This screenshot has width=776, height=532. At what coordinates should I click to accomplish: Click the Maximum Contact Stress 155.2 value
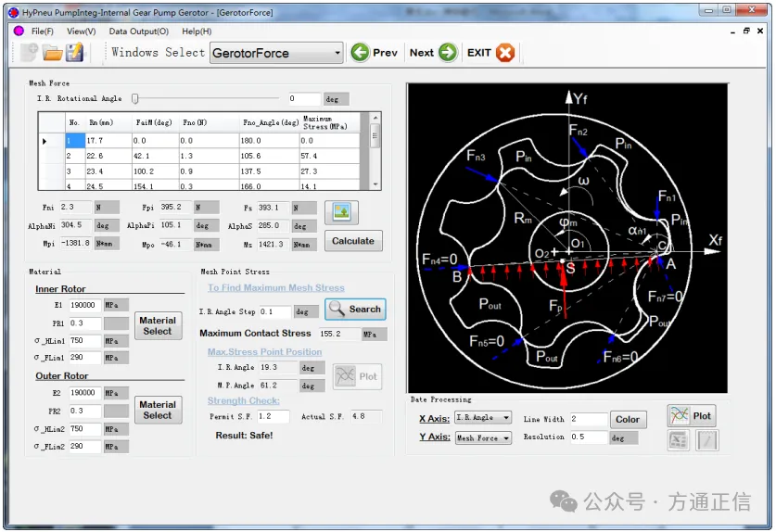pyautogui.click(x=339, y=334)
